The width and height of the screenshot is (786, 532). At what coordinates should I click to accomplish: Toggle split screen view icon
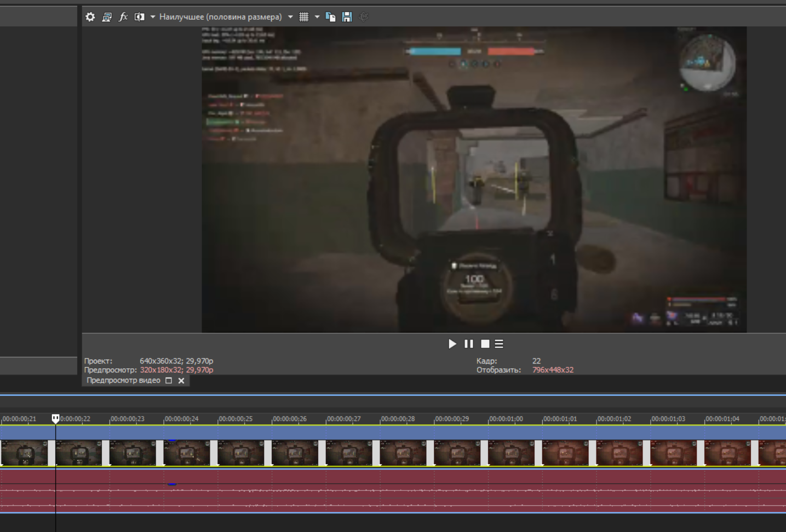[x=140, y=17]
